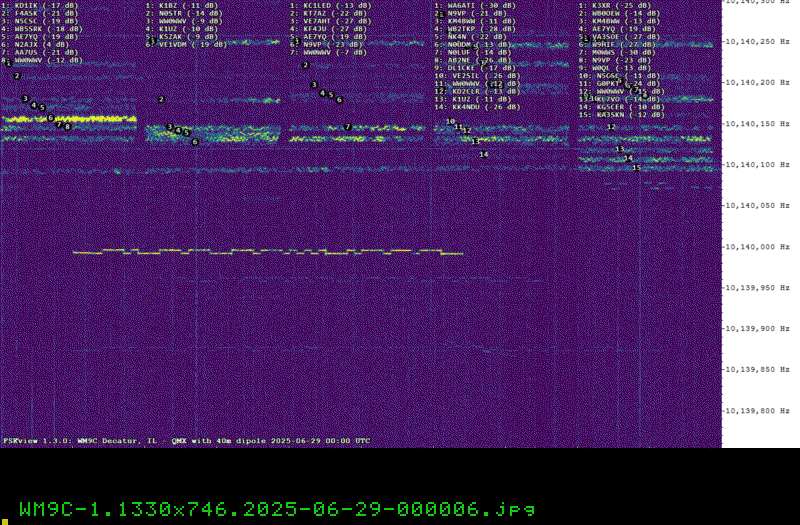Viewport: 800px width, 525px height.
Task: Select the 10,140,200 Hz axis label
Action: point(758,82)
